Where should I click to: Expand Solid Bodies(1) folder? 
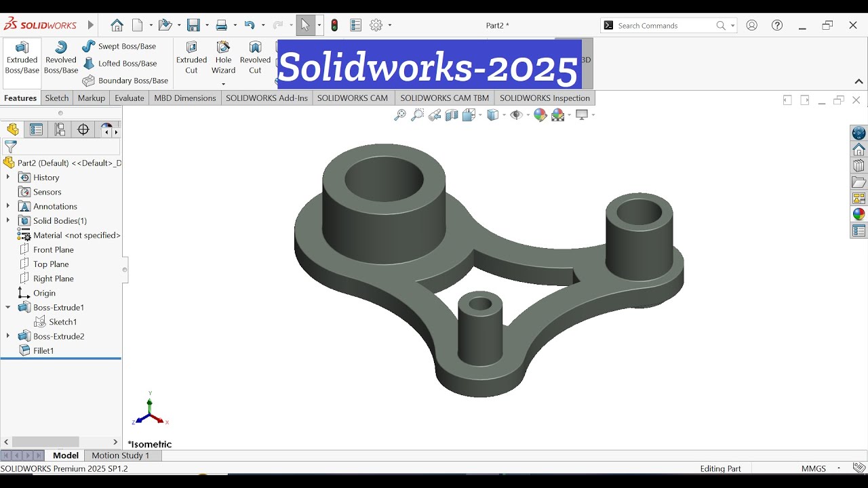pos(8,220)
